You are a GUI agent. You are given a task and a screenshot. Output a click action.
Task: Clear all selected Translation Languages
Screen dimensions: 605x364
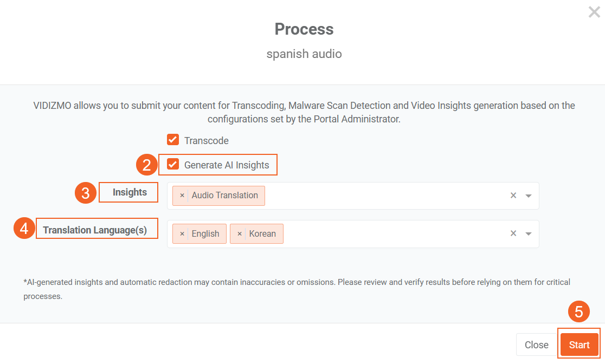point(513,234)
